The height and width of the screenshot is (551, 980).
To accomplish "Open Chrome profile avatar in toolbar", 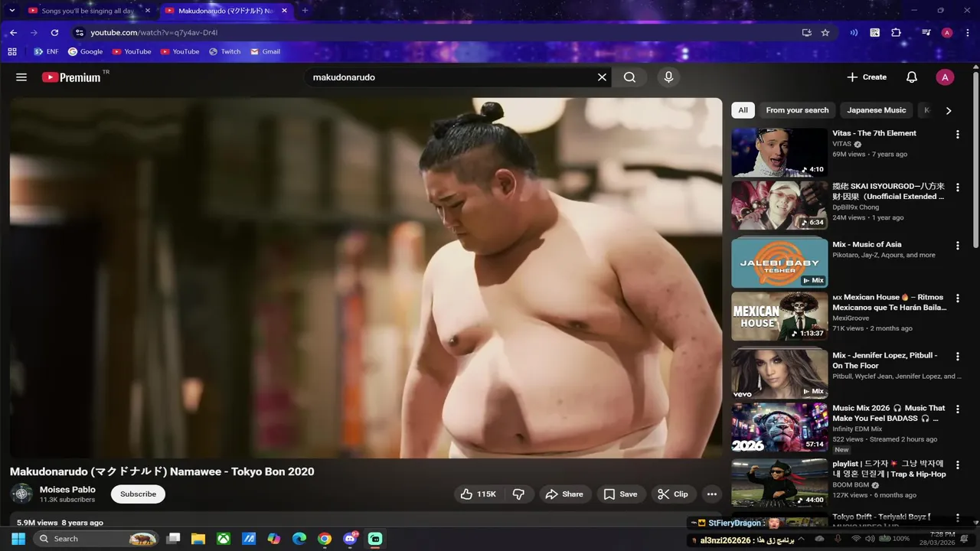I will point(947,33).
